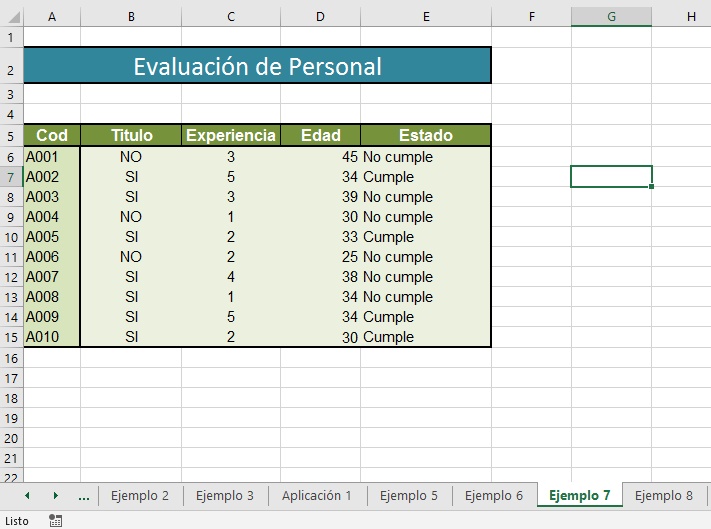
Task: Go to the Ejemplo 6 sheet
Action: click(x=494, y=495)
